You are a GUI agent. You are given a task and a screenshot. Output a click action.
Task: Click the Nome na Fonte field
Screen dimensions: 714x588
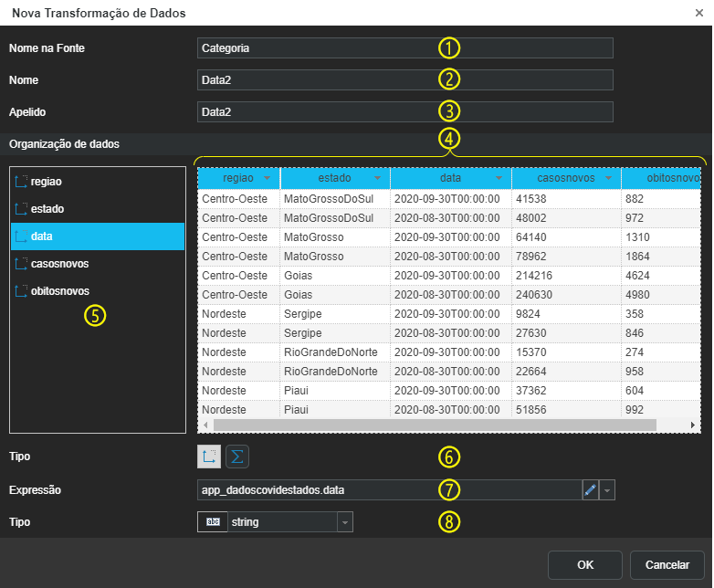click(x=405, y=48)
